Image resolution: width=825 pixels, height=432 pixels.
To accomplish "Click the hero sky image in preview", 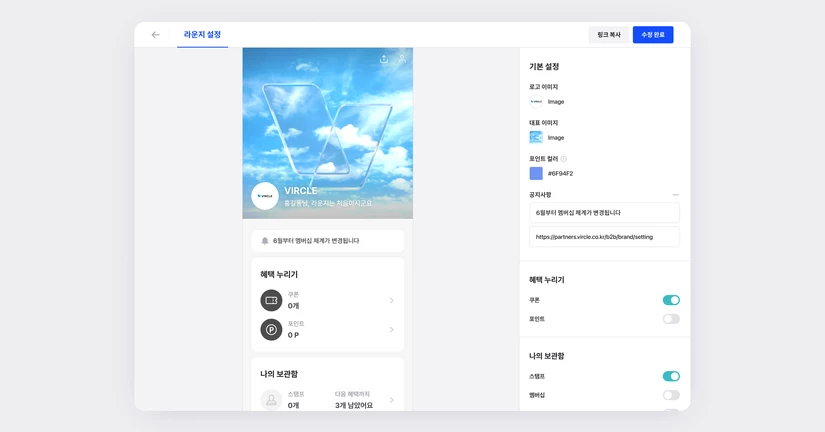I will (x=328, y=133).
